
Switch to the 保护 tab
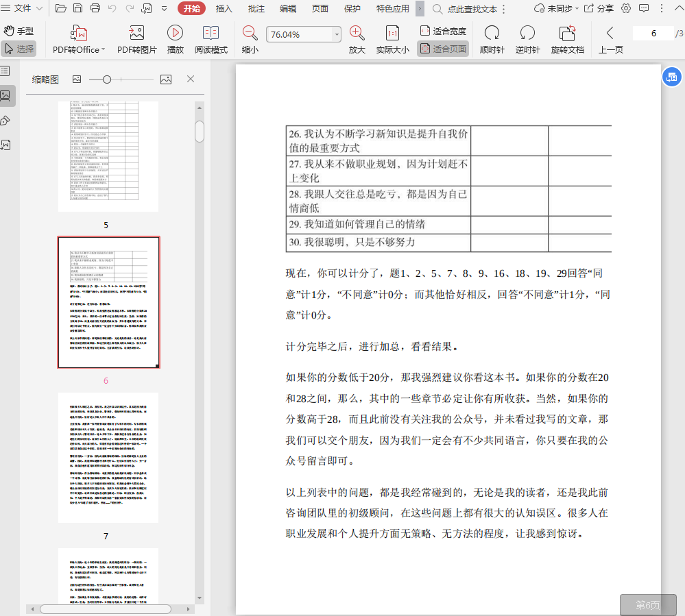coord(352,9)
